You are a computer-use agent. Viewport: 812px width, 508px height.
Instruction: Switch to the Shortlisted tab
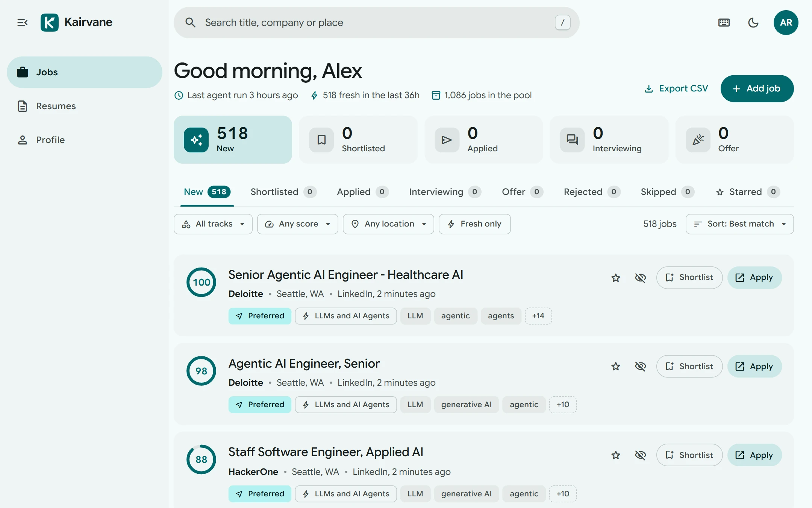click(x=283, y=192)
